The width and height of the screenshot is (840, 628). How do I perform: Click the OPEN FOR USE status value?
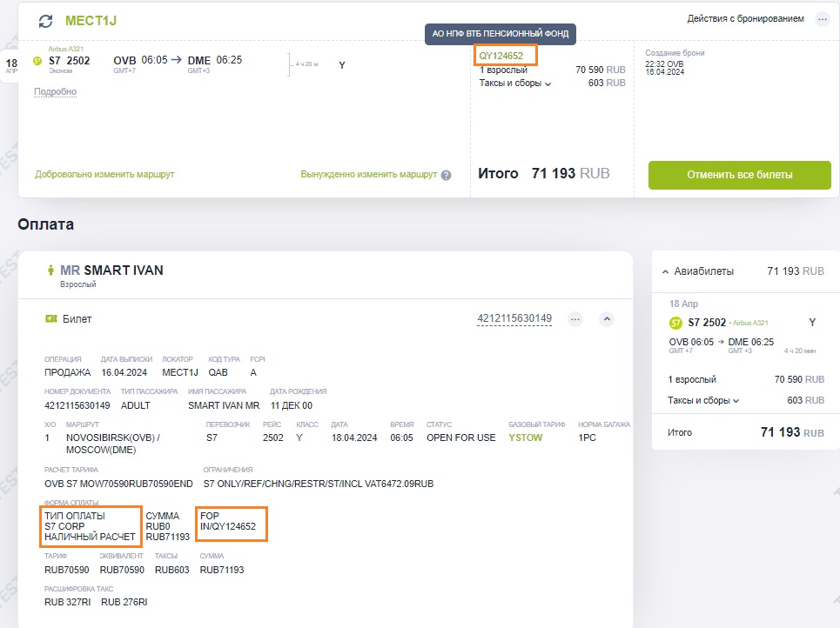(461, 438)
